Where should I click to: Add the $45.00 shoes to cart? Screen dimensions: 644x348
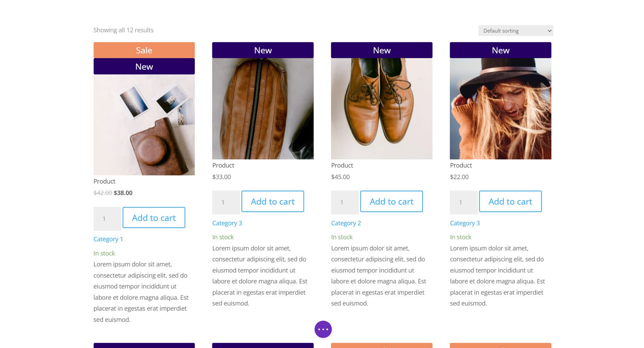tap(391, 201)
